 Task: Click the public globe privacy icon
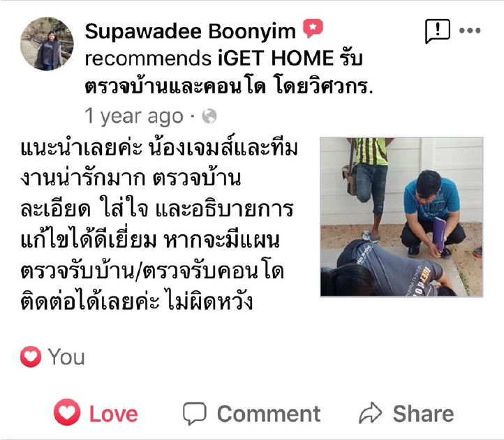coord(209,116)
